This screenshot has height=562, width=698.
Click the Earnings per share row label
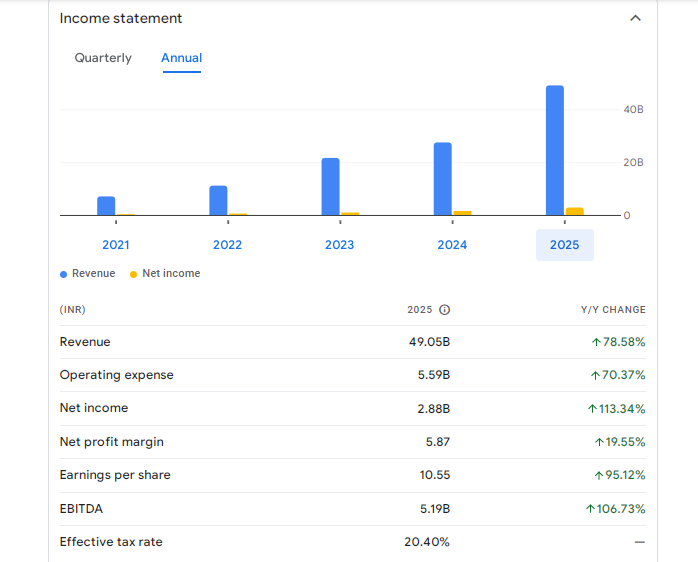click(115, 475)
